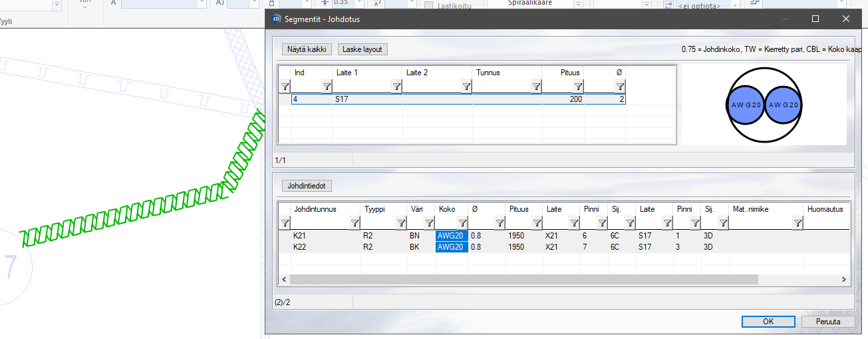Click the Tyyppi column filter icon

coord(402,223)
